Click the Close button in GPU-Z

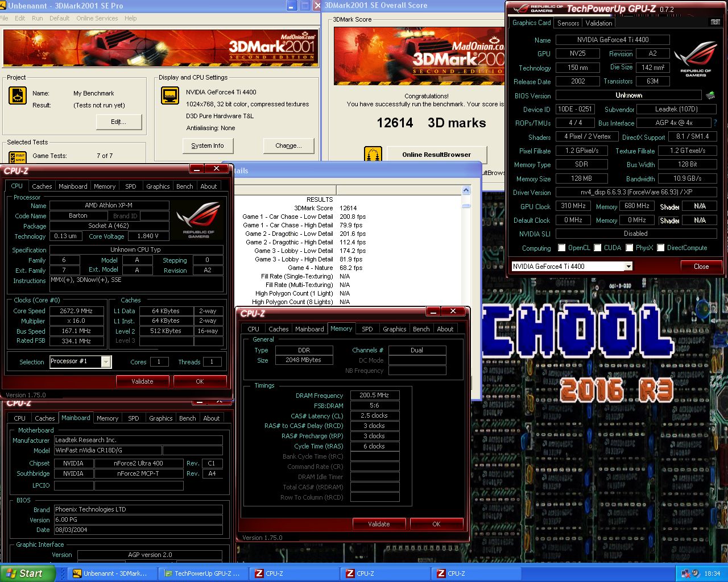tap(701, 266)
